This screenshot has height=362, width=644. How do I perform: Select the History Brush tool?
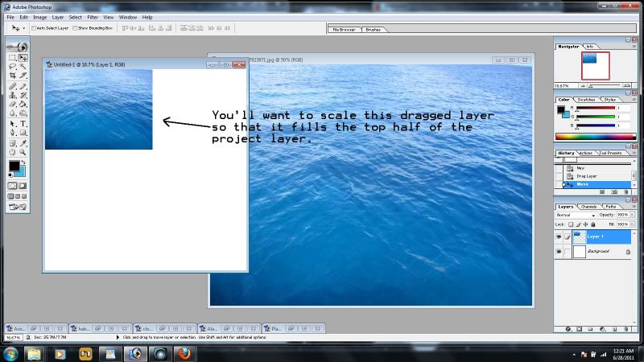point(23,95)
